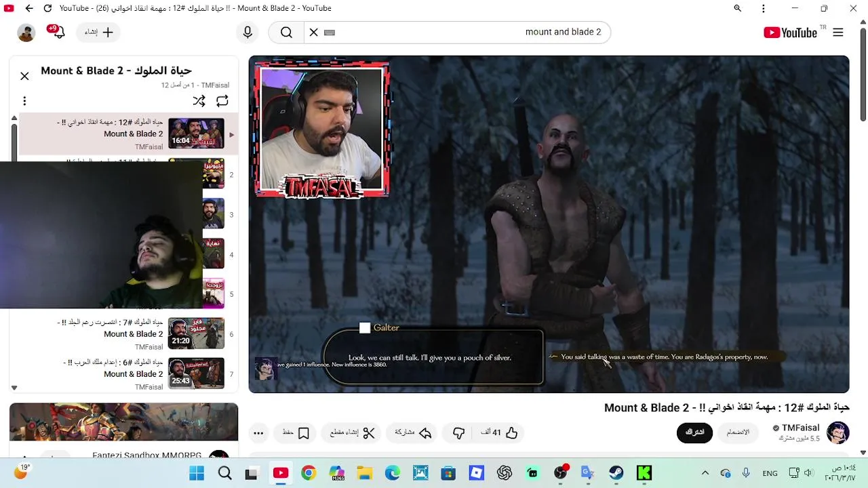868x488 pixels.
Task: Open ChatGPT from the taskbar
Action: click(x=505, y=473)
